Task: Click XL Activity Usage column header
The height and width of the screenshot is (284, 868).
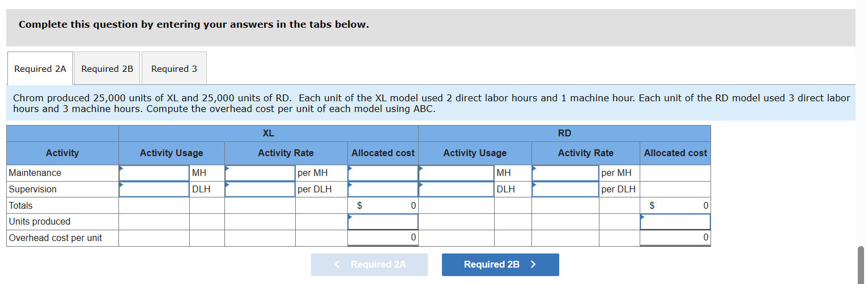Action: (x=172, y=153)
